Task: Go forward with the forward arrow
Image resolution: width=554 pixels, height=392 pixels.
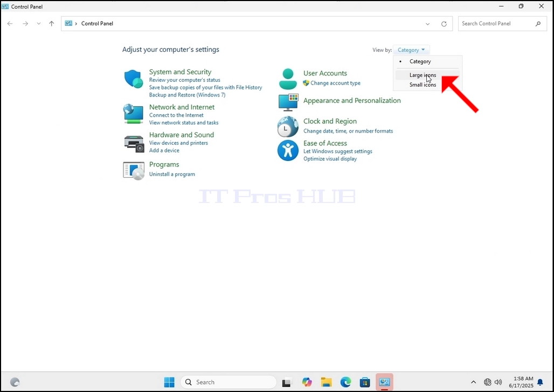Action: coord(25,24)
